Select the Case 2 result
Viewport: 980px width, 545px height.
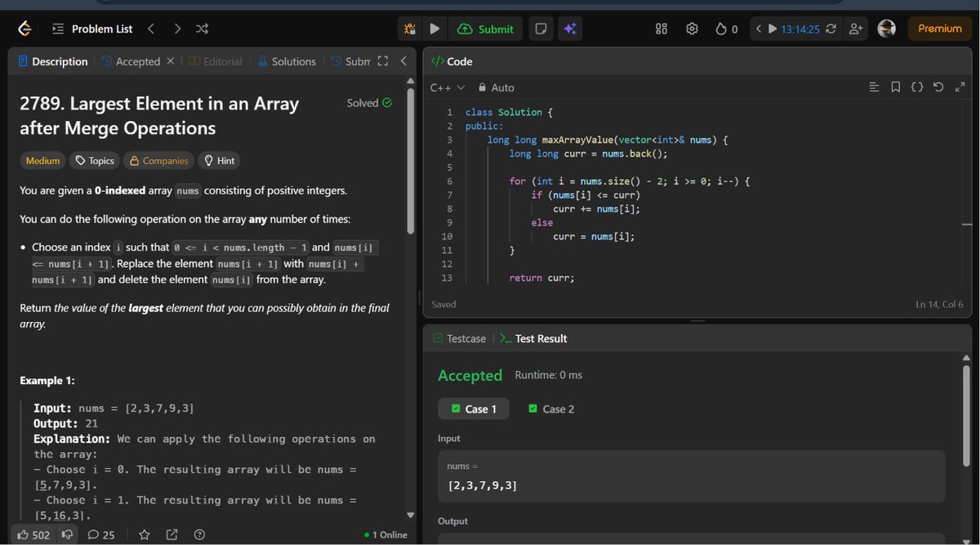point(551,409)
